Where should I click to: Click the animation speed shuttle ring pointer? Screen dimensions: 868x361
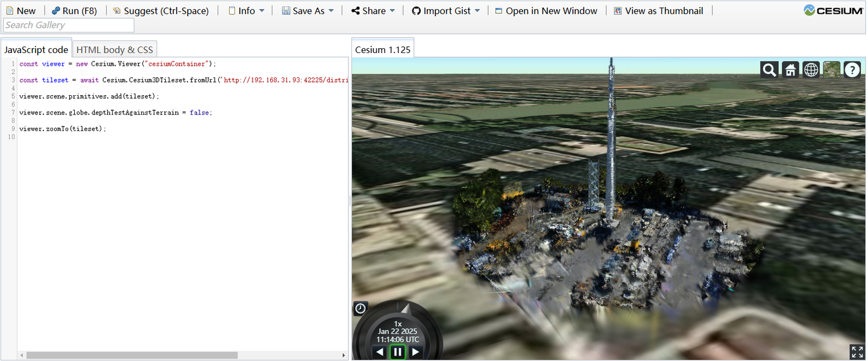(x=406, y=309)
